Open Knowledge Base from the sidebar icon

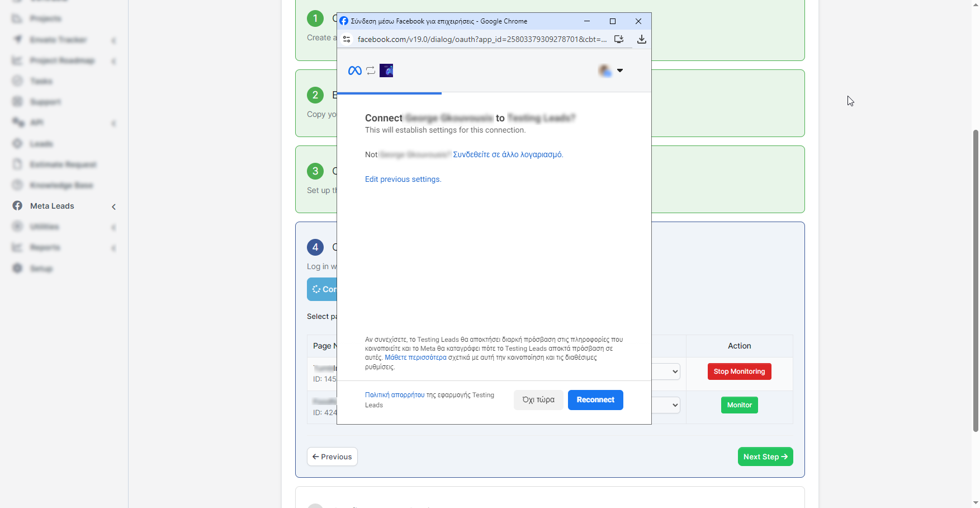pyautogui.click(x=17, y=185)
